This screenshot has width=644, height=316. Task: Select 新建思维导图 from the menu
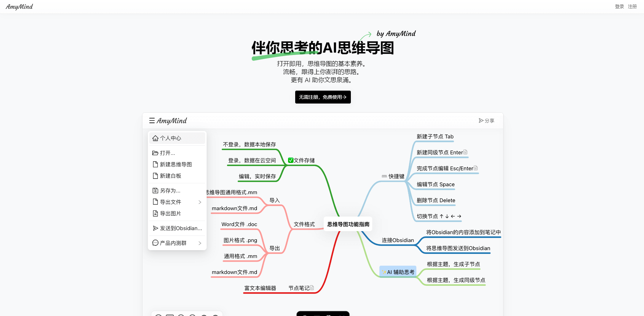[x=176, y=165]
